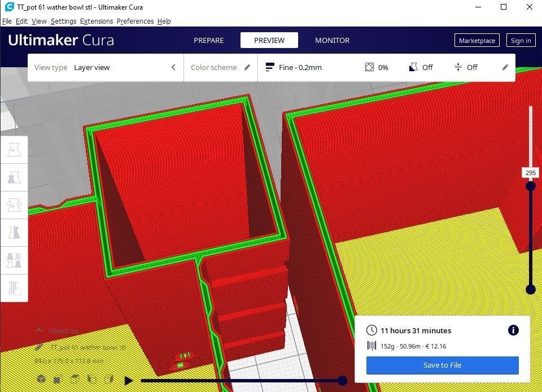Click the pencil icon beside TT_pot model name

click(x=39, y=346)
